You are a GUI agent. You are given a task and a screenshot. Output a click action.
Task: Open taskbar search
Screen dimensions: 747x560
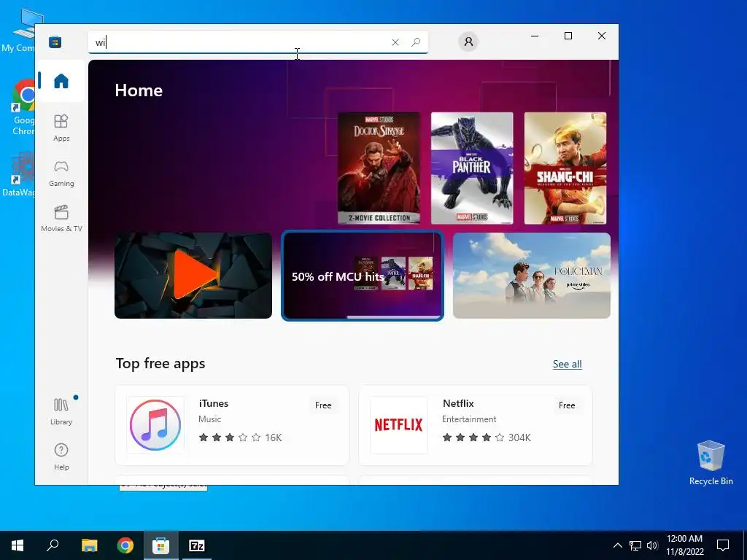53,545
